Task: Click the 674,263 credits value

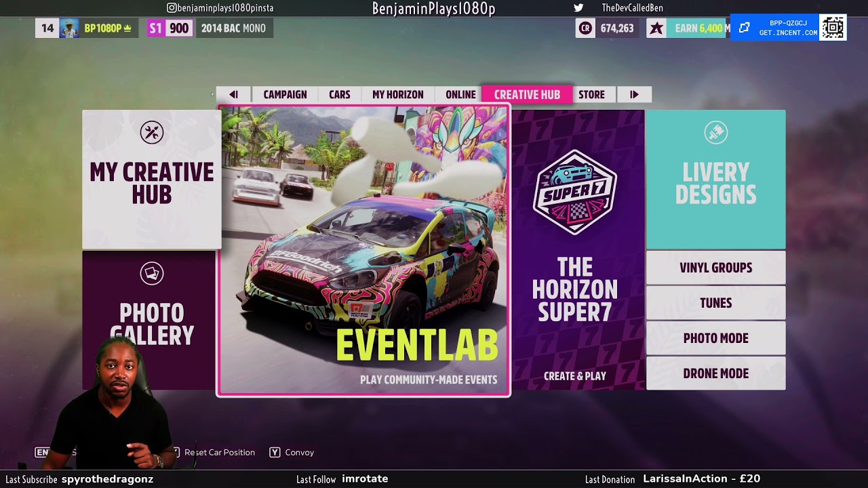Action: [617, 28]
